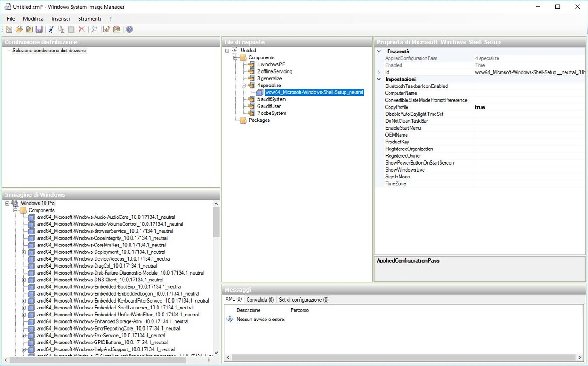
Task: Click the Windows 10 Pro image icon
Action: (15, 203)
